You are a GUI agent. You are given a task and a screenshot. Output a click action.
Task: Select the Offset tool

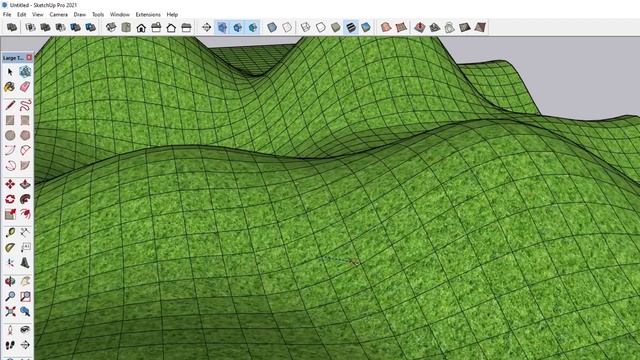(25, 214)
